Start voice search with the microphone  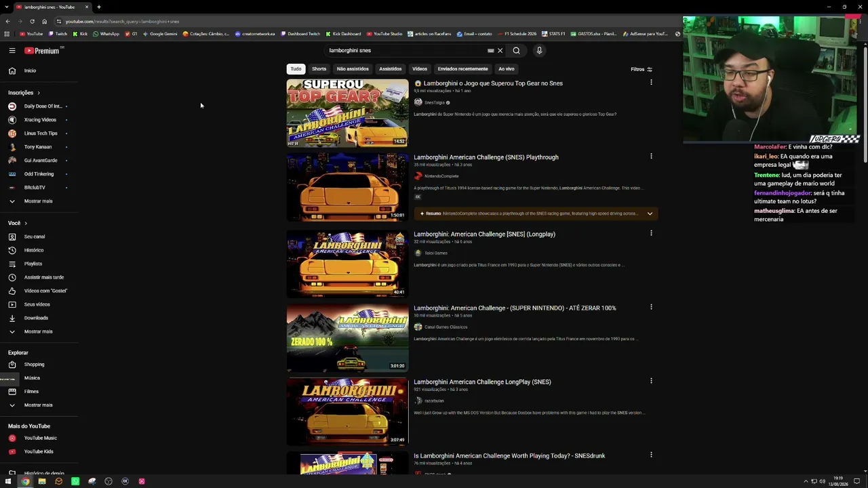(x=539, y=50)
